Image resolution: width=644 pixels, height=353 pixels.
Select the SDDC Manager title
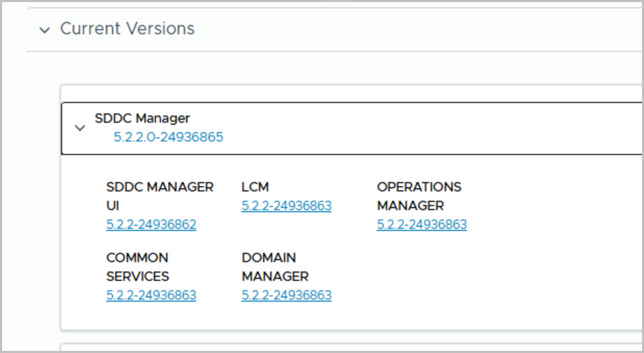[x=142, y=118]
